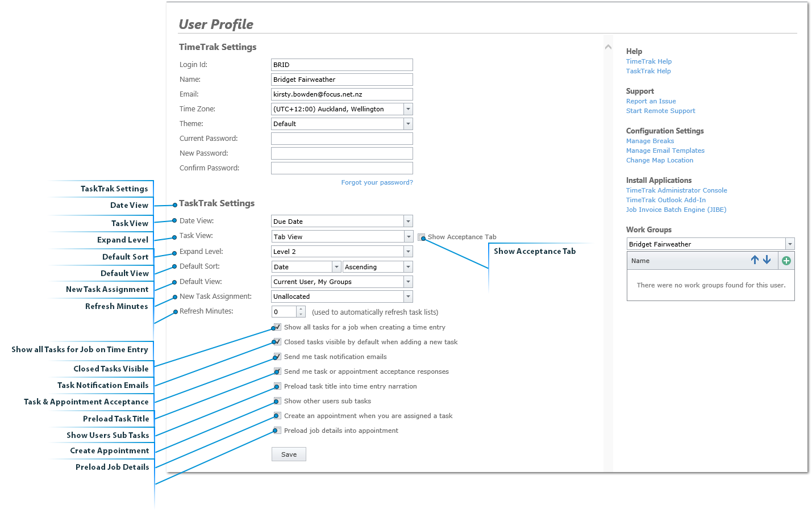Open the Default Sort field dropdown showing Date
Image resolution: width=812 pixels, height=526 pixels.
[336, 267]
